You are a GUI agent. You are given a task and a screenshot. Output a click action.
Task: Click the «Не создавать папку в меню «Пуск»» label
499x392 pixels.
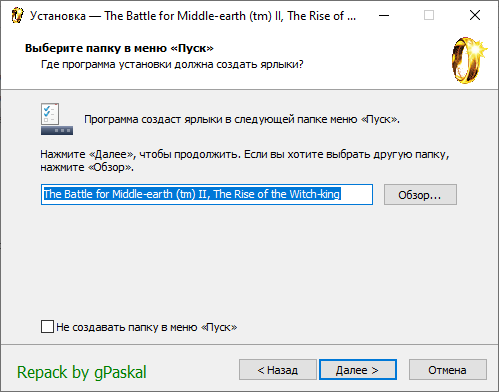tap(147, 327)
